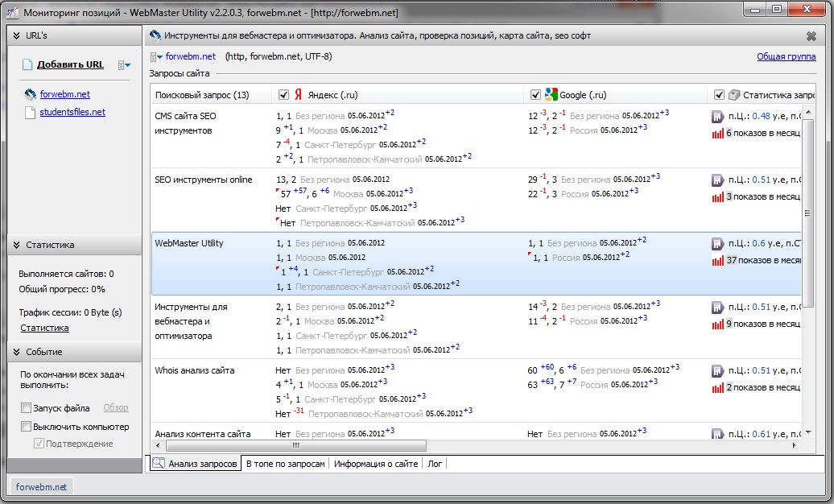Close the site panel with the X icon

click(811, 36)
